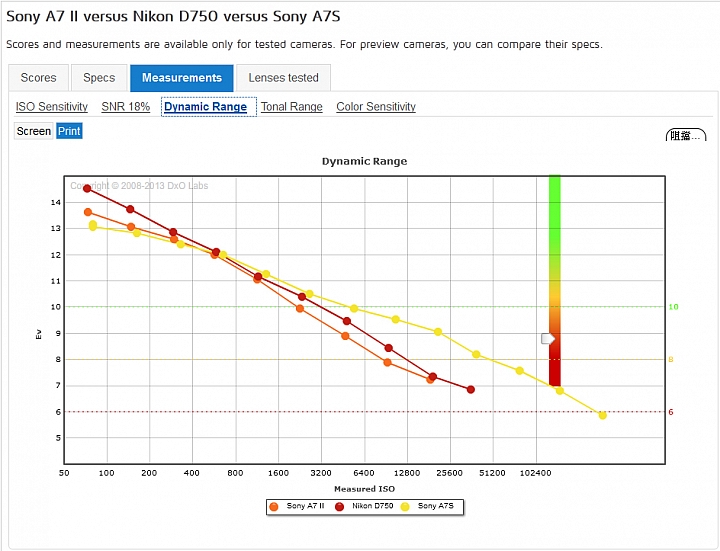Click the Measured ISO axis label
Image resolution: width=720 pixels, height=551 pixels.
pyautogui.click(x=364, y=489)
